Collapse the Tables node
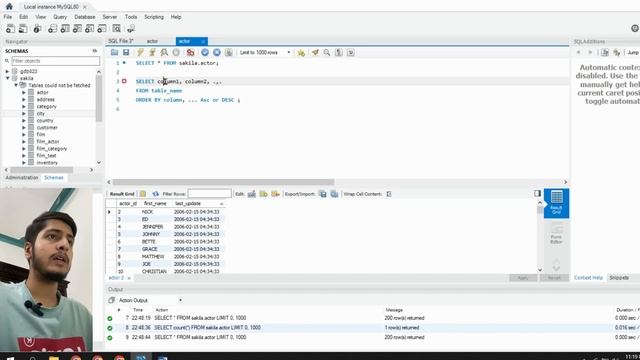The image size is (640, 360). click(x=16, y=85)
